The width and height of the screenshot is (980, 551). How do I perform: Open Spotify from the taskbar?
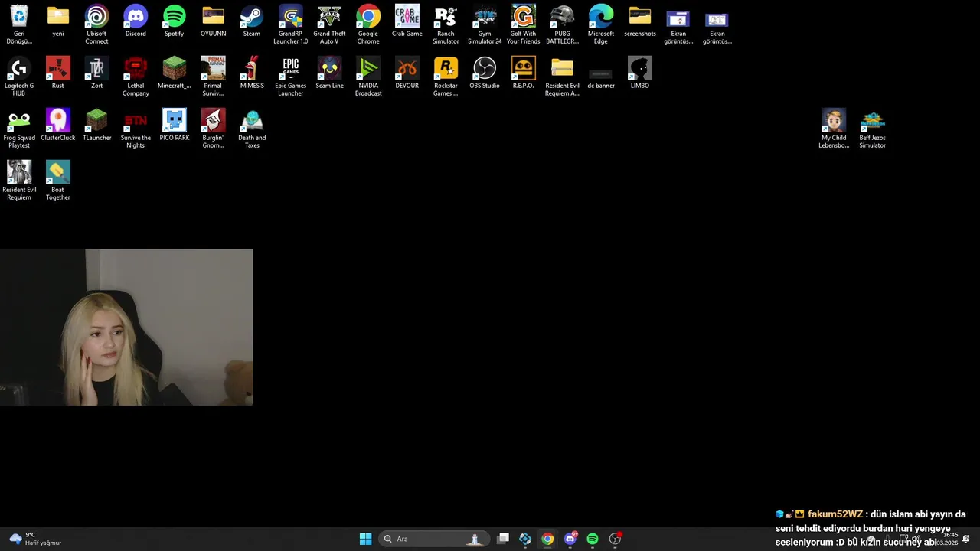[592, 539]
